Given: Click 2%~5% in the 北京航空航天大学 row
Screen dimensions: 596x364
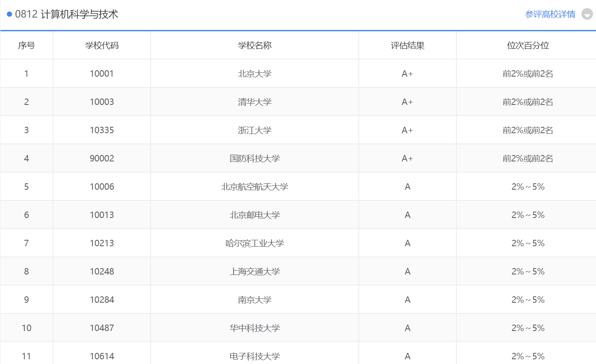Looking at the screenshot, I should point(528,187).
